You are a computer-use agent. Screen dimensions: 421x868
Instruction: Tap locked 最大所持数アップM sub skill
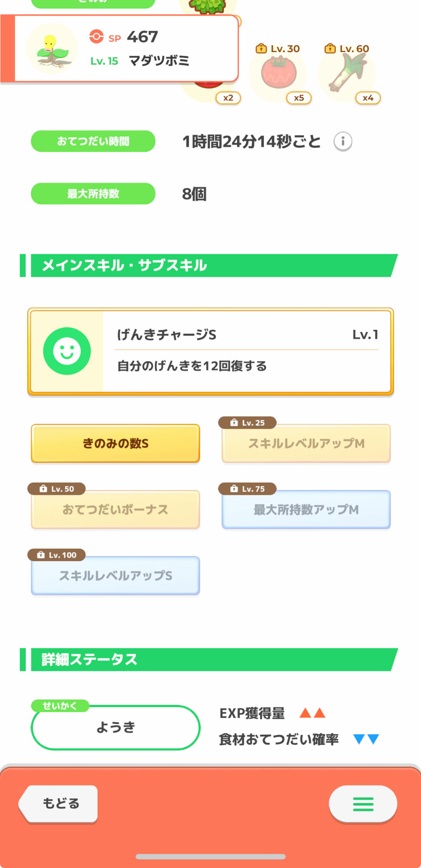point(306,509)
